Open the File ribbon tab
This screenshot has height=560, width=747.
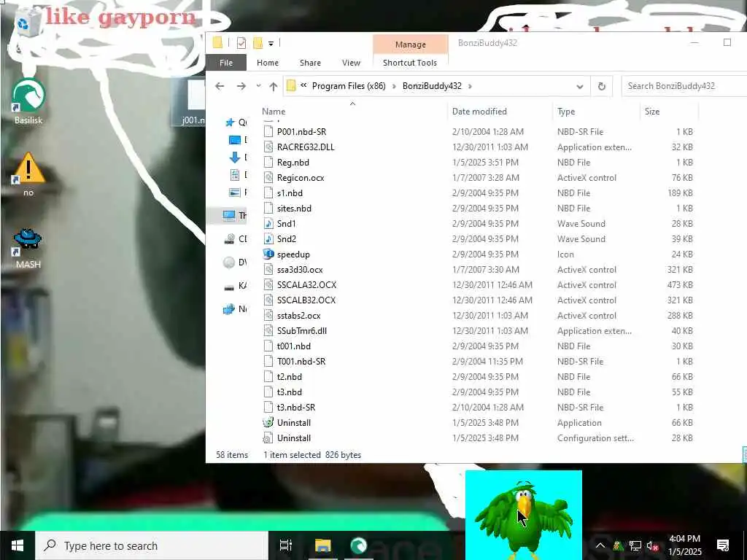pyautogui.click(x=226, y=63)
